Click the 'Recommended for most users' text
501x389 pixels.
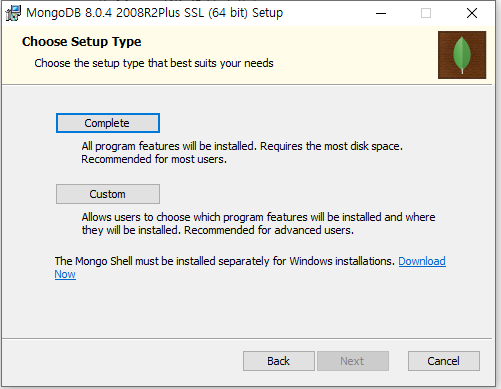tap(154, 159)
